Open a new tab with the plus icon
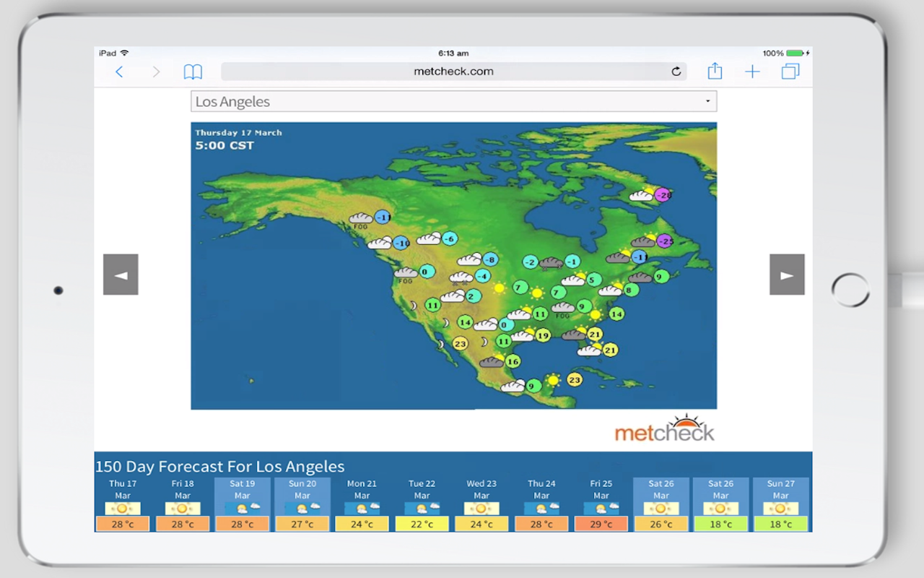This screenshot has width=924, height=578. point(752,72)
